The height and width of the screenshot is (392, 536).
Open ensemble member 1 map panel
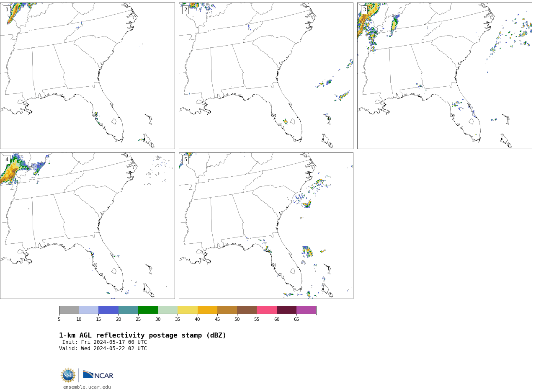coord(87,76)
